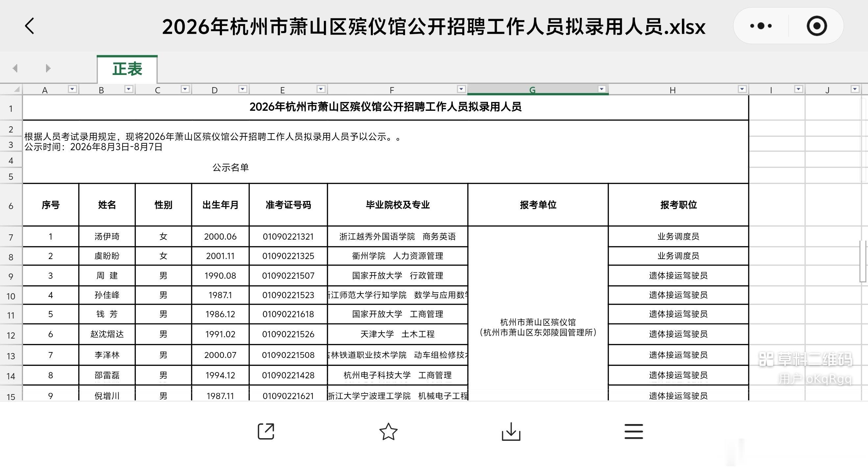Select the 出生年月 header cell
The image size is (868, 474).
point(220,205)
